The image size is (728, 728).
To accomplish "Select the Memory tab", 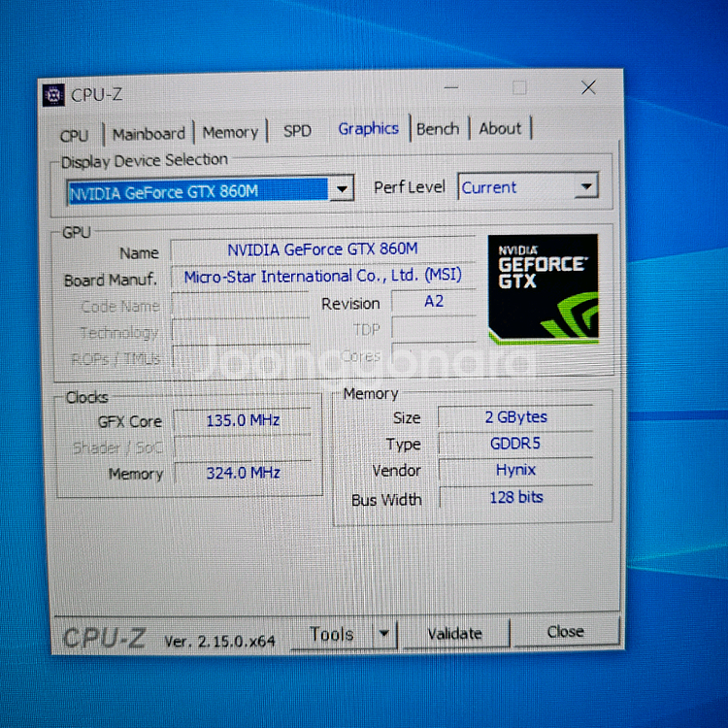I will [230, 133].
